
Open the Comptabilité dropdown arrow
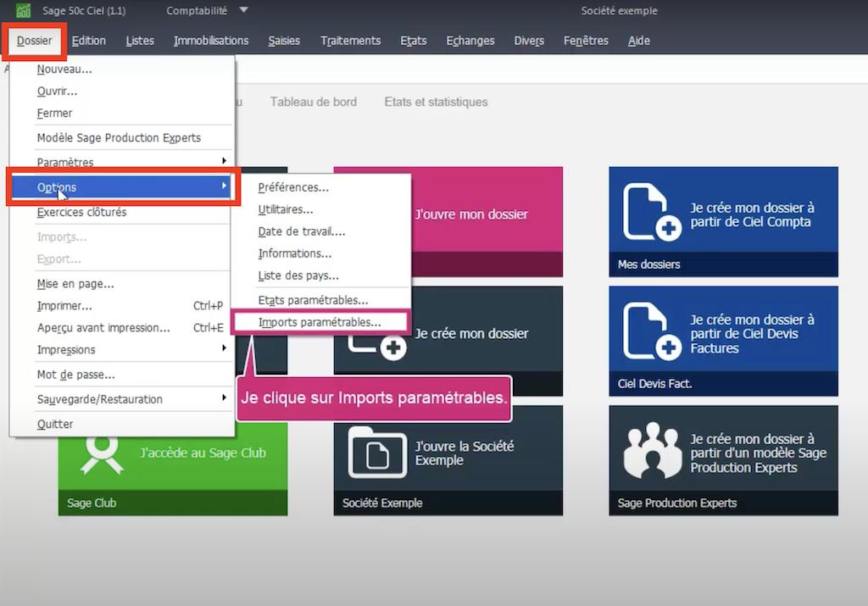(x=243, y=10)
